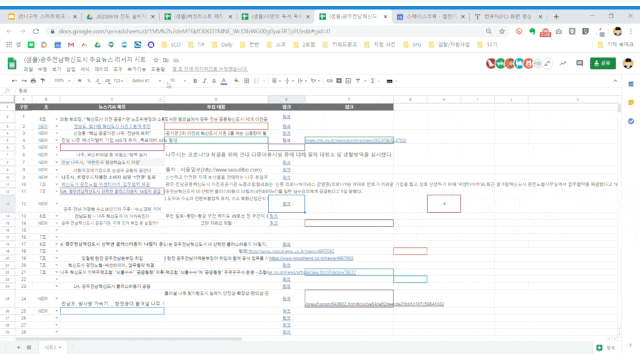Open the fill color picker
The height and width of the screenshot is (360, 640).
point(236,81)
